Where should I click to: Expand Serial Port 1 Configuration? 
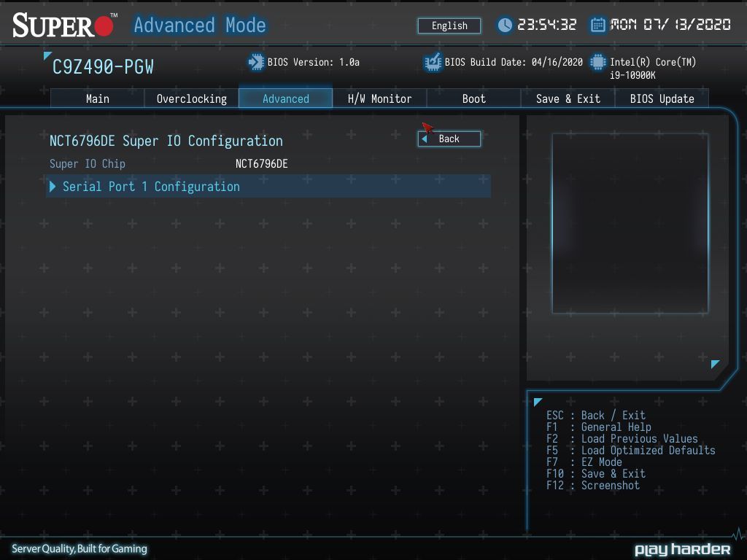268,186
